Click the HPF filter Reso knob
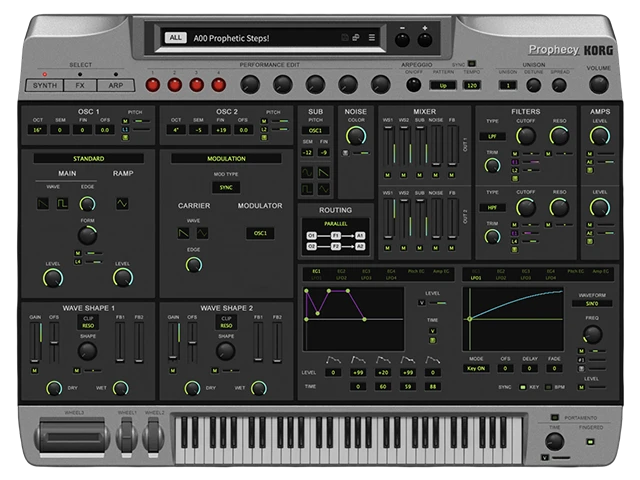The image size is (640, 480). tap(559, 207)
